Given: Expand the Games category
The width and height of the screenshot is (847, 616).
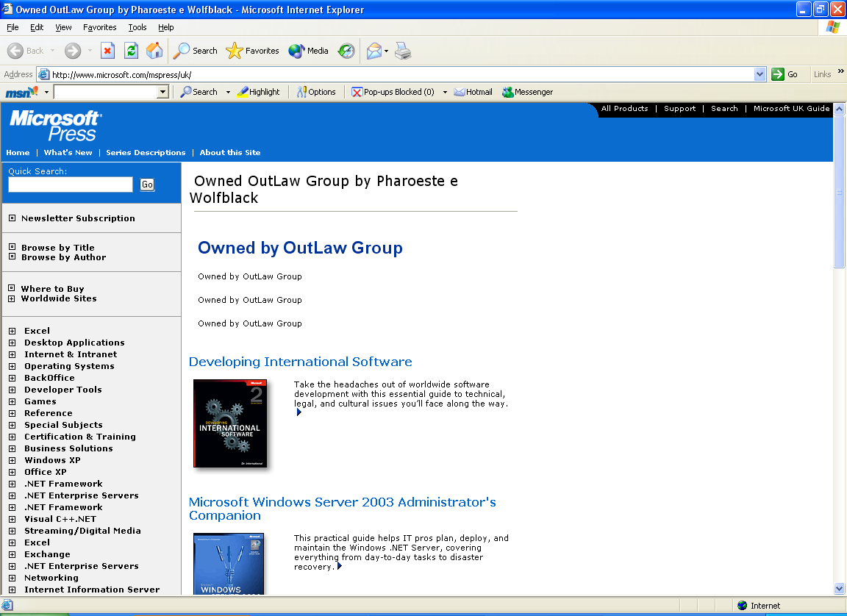Looking at the screenshot, I should coord(12,401).
